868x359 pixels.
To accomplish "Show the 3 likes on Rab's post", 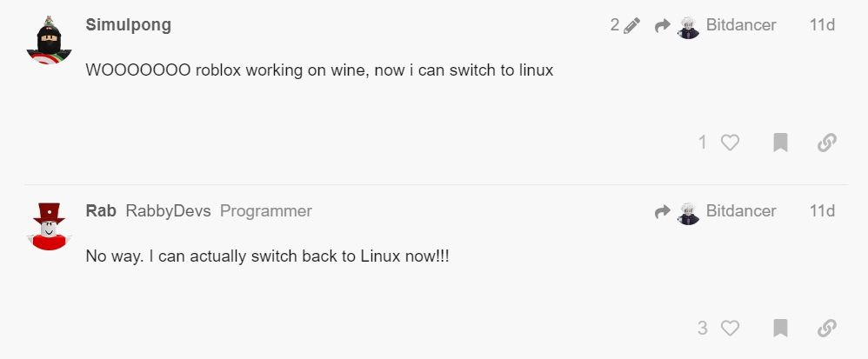I will 703,328.
